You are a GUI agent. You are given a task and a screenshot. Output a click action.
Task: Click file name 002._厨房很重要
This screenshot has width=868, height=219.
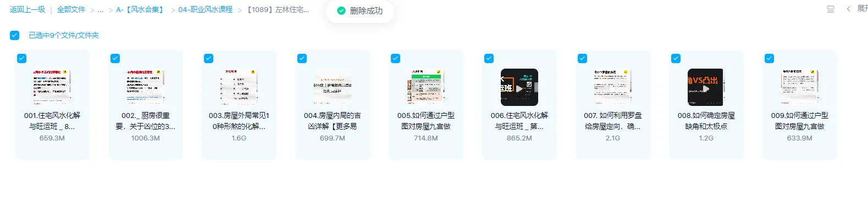tap(146, 121)
